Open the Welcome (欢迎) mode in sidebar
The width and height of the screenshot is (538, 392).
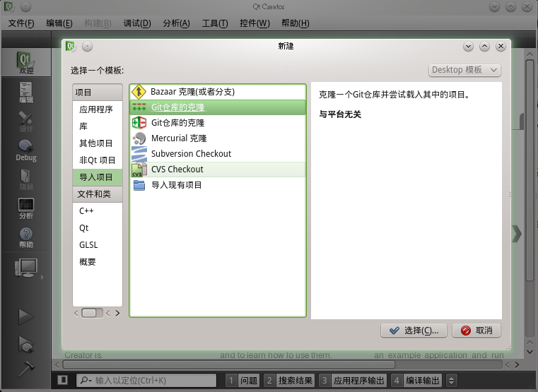click(25, 62)
